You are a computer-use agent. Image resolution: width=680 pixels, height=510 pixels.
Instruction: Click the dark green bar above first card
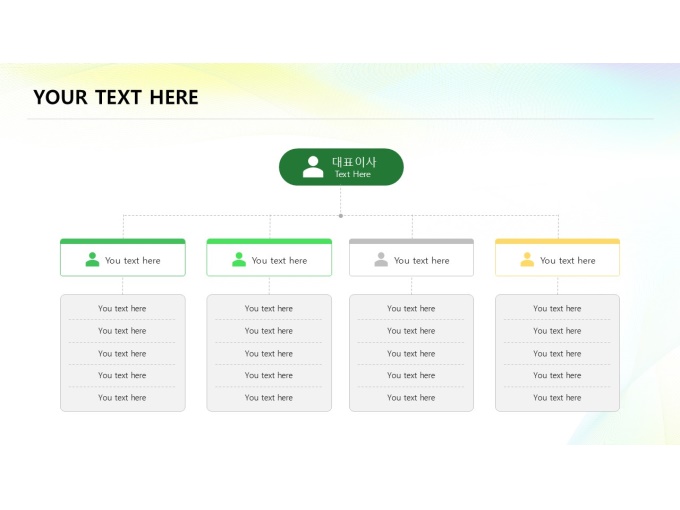coord(123,241)
